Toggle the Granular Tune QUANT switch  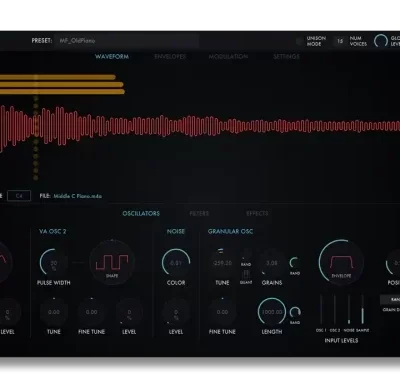tap(246, 275)
